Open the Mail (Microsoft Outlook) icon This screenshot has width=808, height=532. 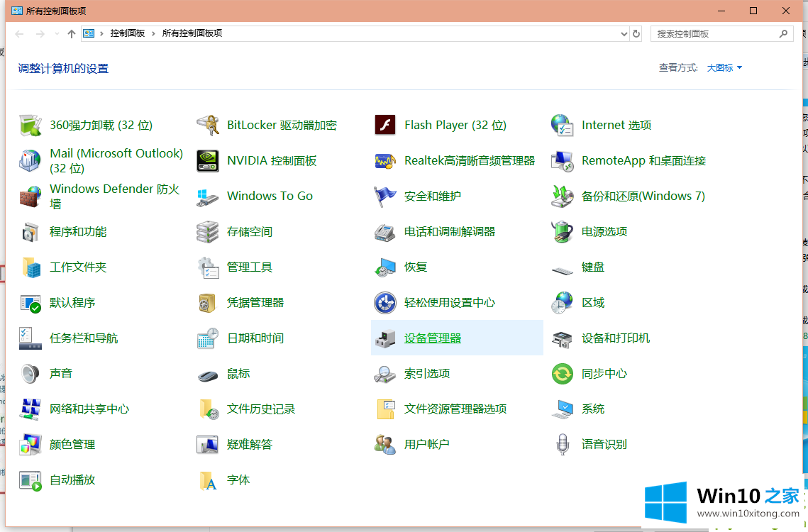(31, 161)
